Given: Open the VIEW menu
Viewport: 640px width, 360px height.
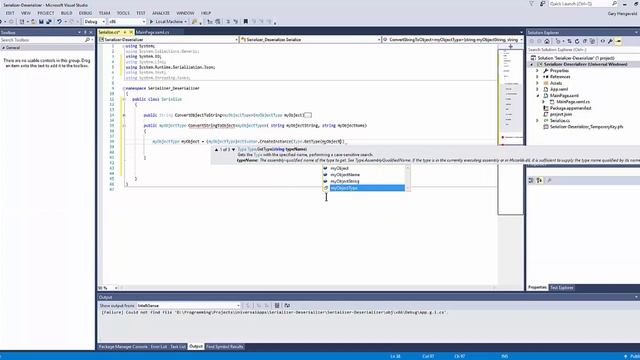Looking at the screenshot, I should 26,13.
